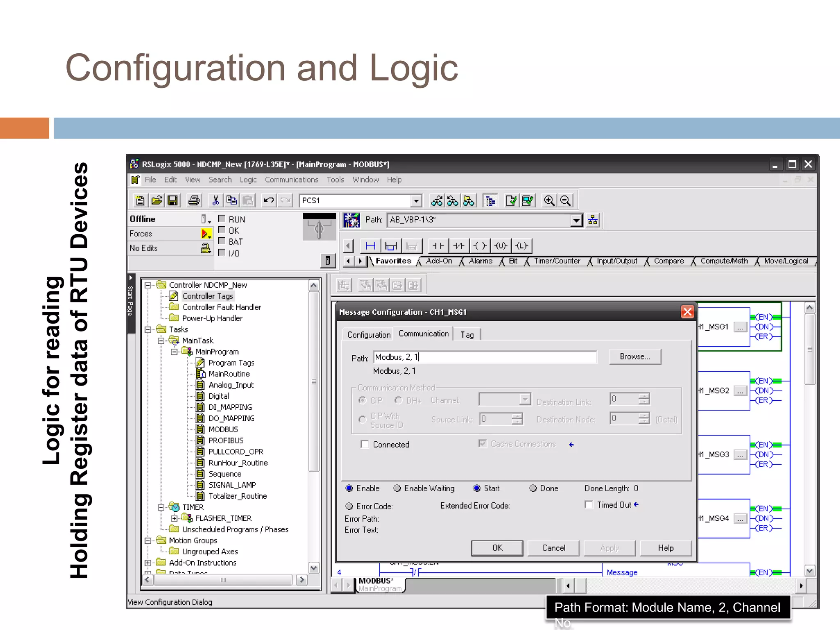The image size is (840, 630).
Task: Collapse the Tasks tree node
Action: point(148,329)
